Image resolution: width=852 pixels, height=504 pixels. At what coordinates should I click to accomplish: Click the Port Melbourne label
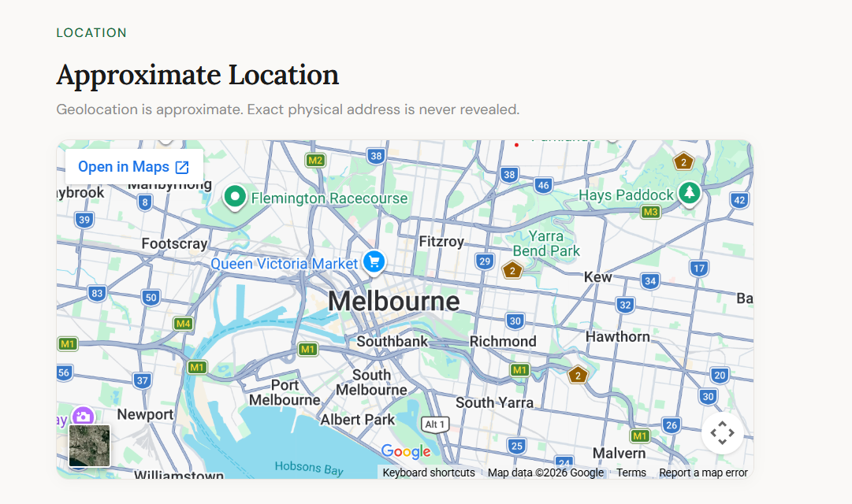tap(285, 393)
